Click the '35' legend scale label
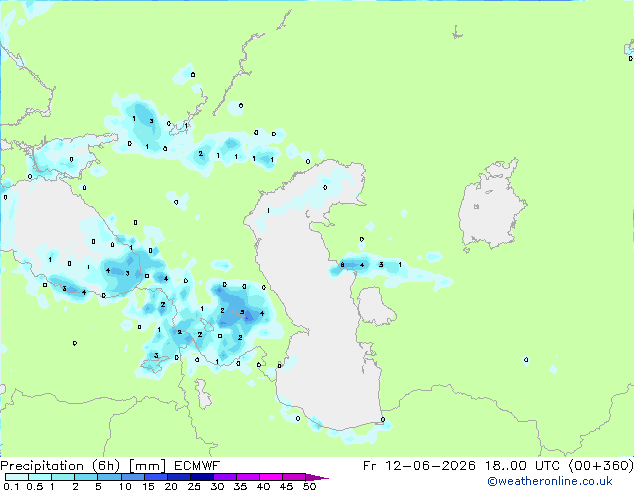Image resolution: width=634 pixels, height=490 pixels. tap(241, 486)
